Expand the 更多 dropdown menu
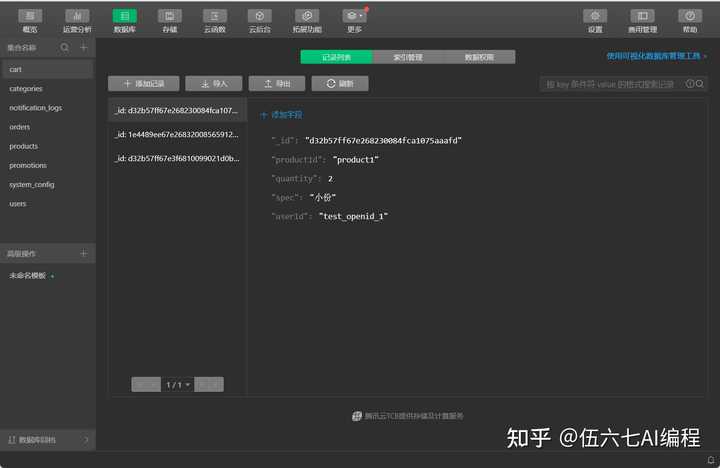This screenshot has height=468, width=720. pyautogui.click(x=354, y=19)
